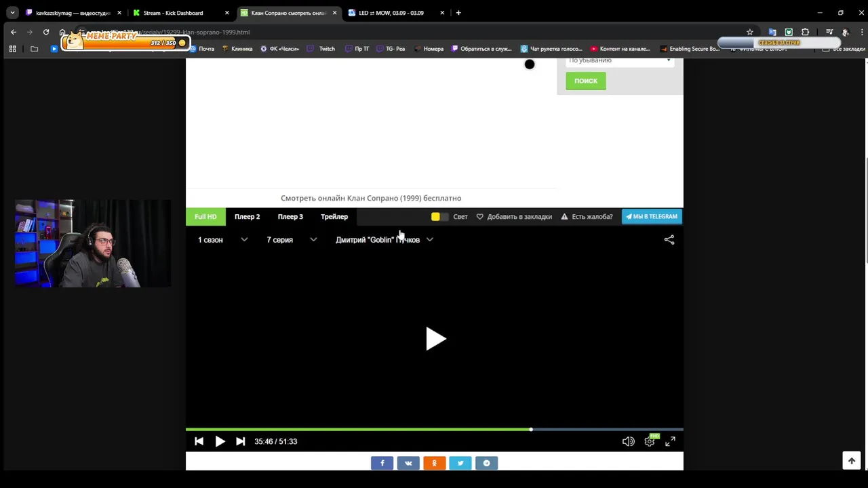Share on Odnoklassniki
The image size is (868, 488).
tap(434, 463)
